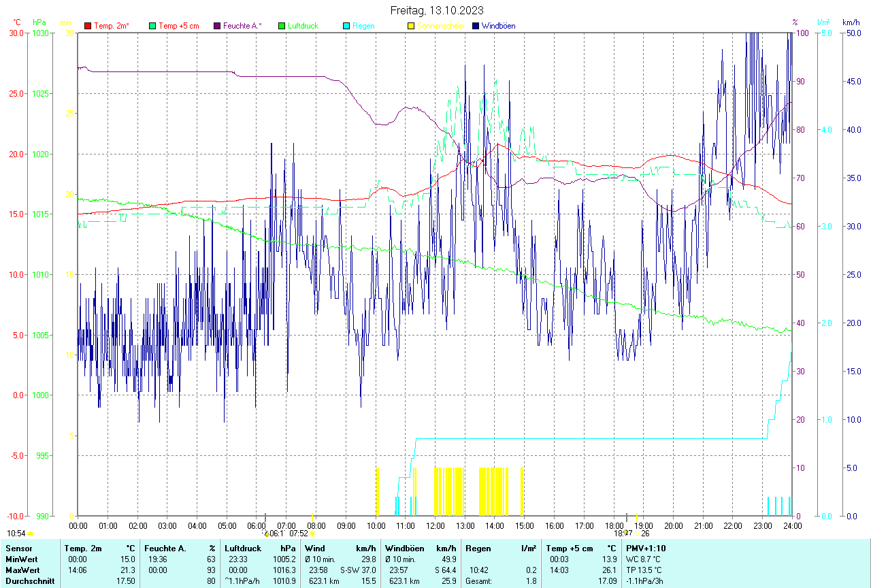Click the '°C' unit label on the left axis

17,22
